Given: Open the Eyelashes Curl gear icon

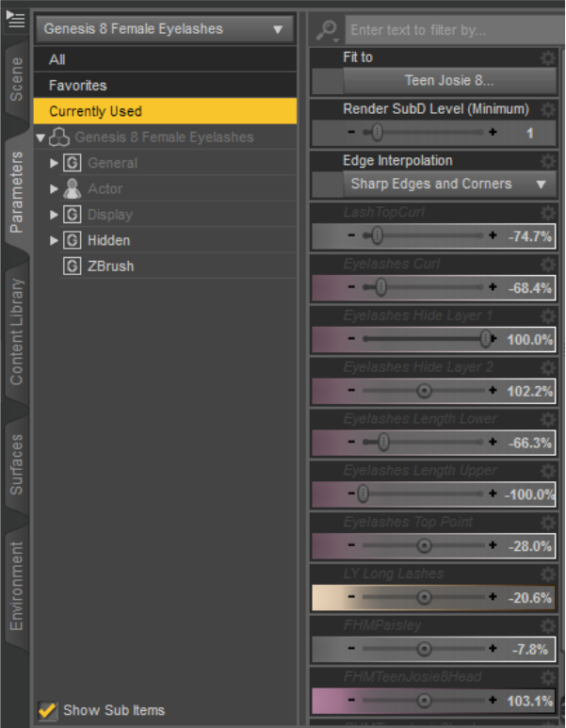Looking at the screenshot, I should 547,265.
